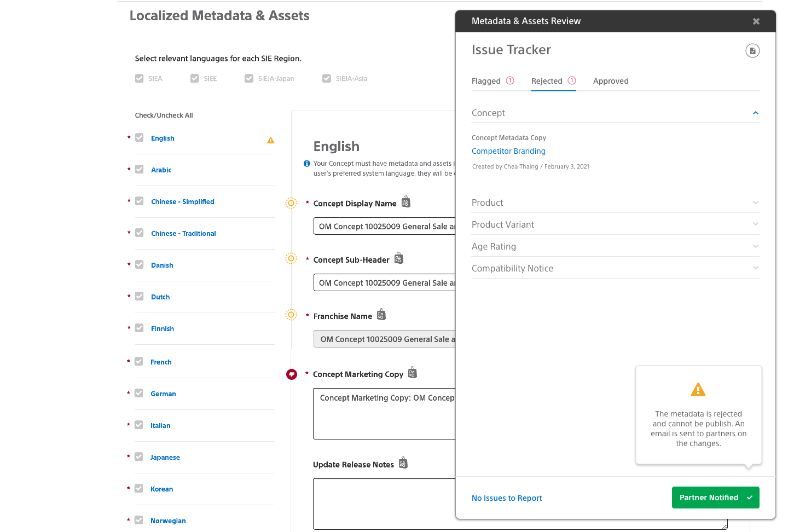Image resolution: width=788 pixels, height=532 pixels.
Task: Open translation icon next to Concept Display Name
Action: pos(405,202)
